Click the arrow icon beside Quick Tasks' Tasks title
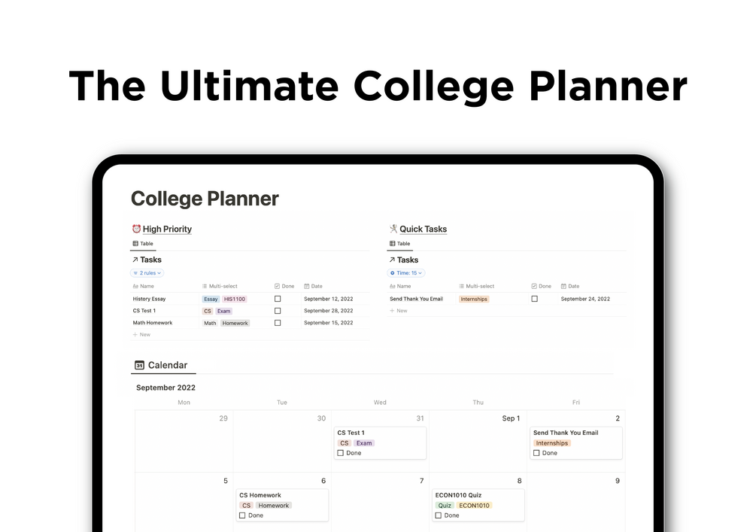Viewport: 756px width, 532px height. 392,260
